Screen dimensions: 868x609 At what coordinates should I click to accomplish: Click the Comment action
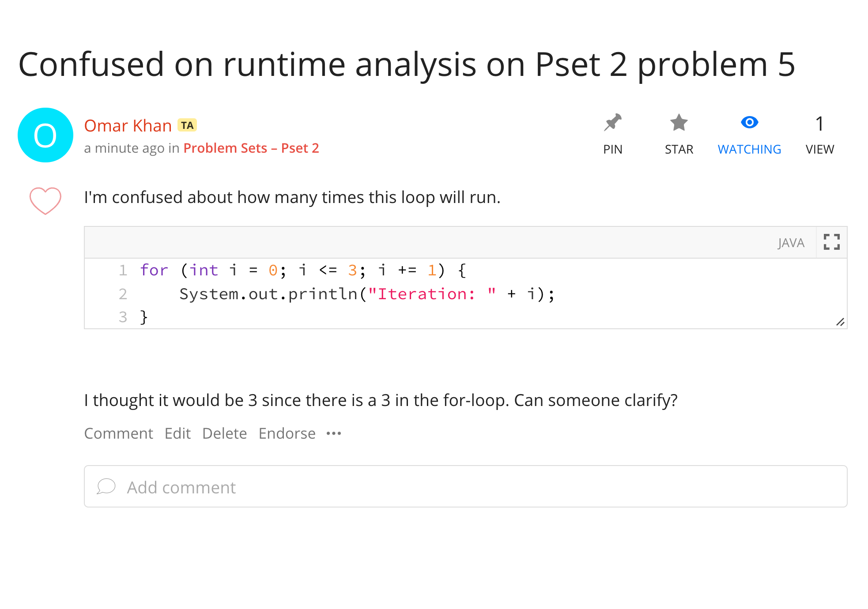pos(118,433)
